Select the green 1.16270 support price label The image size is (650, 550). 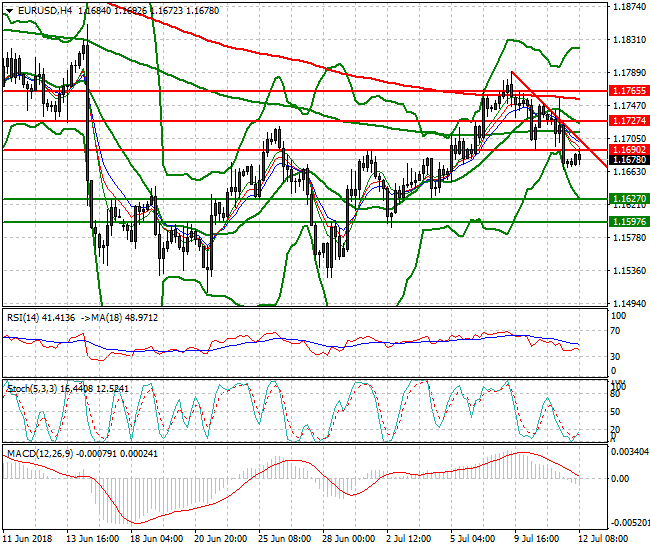point(629,199)
